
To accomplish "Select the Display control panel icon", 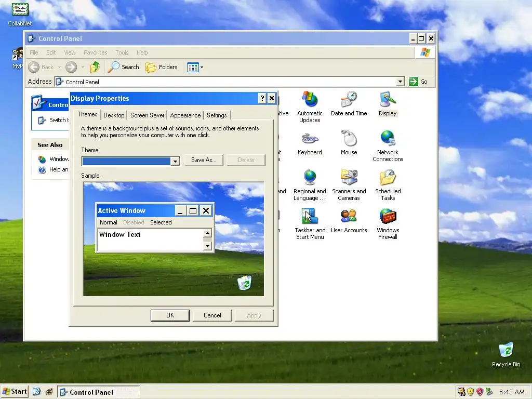I will [388, 104].
